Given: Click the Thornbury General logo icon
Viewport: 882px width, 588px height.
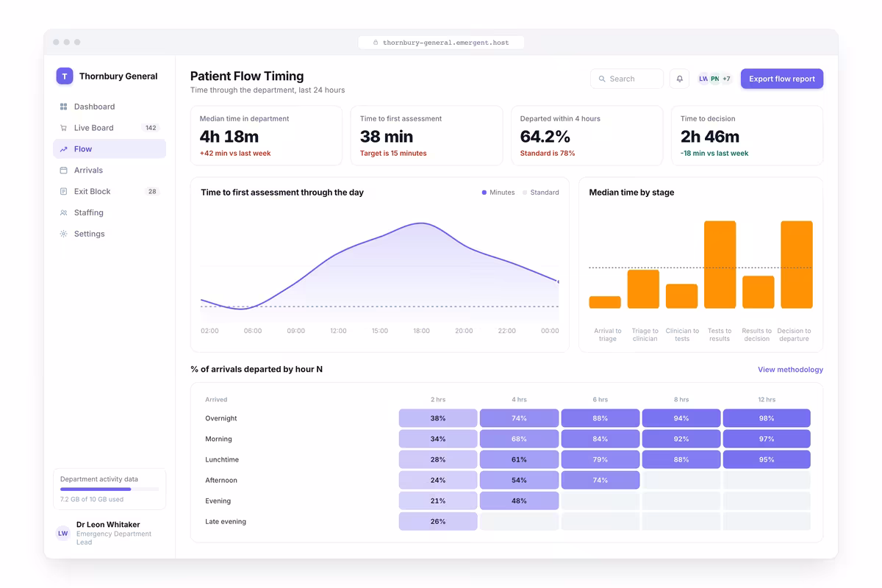Looking at the screenshot, I should point(65,76).
